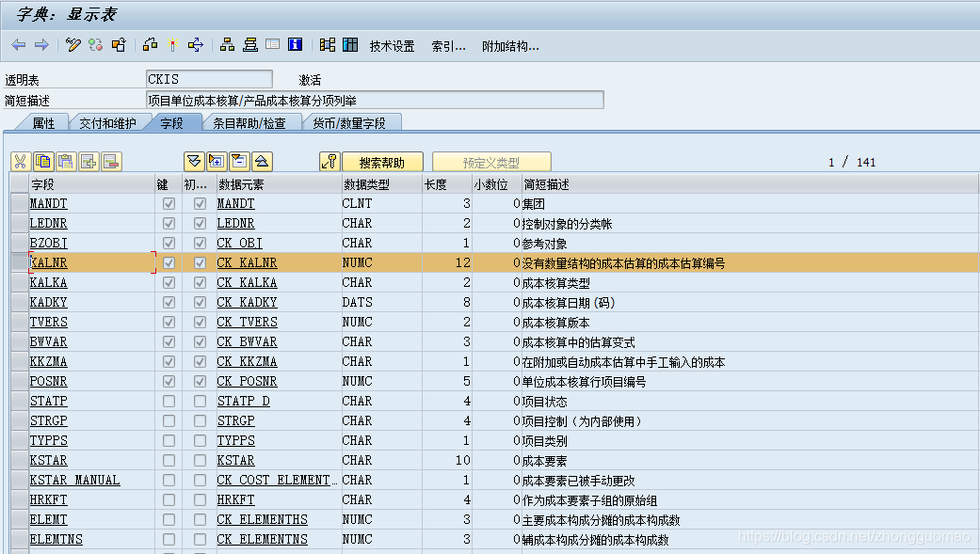Image resolution: width=980 pixels, height=554 pixels.
Task: Click the search help key icon
Action: click(x=330, y=161)
